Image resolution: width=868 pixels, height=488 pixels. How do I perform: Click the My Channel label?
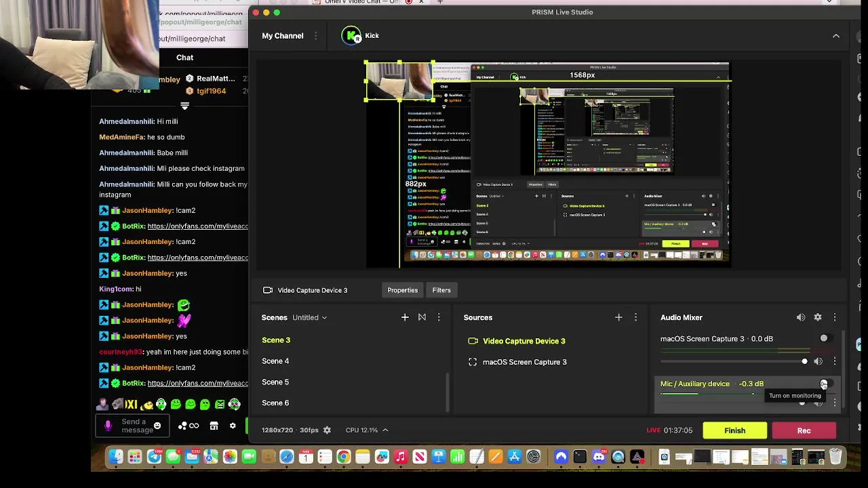pyautogui.click(x=283, y=36)
